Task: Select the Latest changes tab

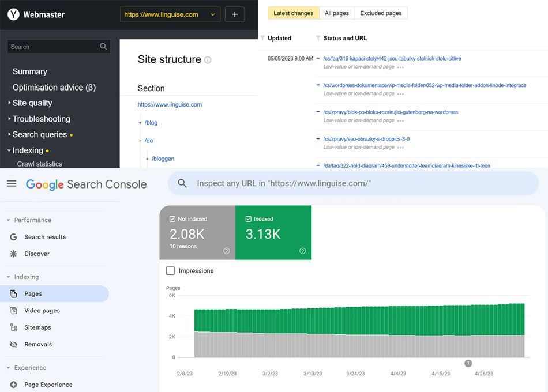Action: point(293,13)
